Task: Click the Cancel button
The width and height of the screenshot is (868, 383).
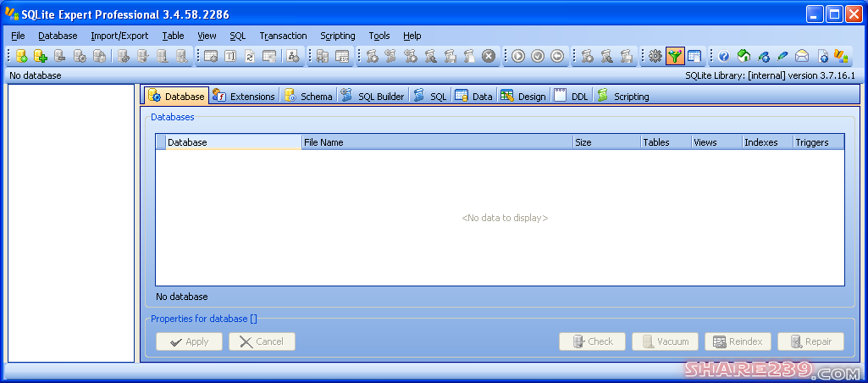Action: [x=262, y=341]
